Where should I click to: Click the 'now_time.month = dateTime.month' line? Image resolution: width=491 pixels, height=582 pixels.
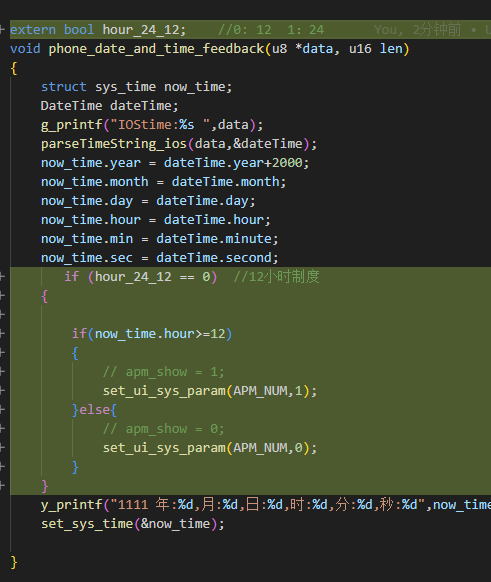(164, 182)
